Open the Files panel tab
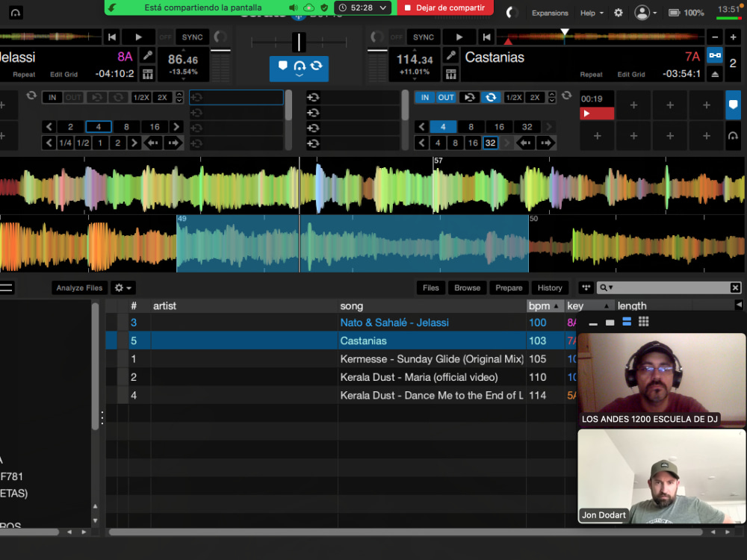747x560 pixels. 431,287
